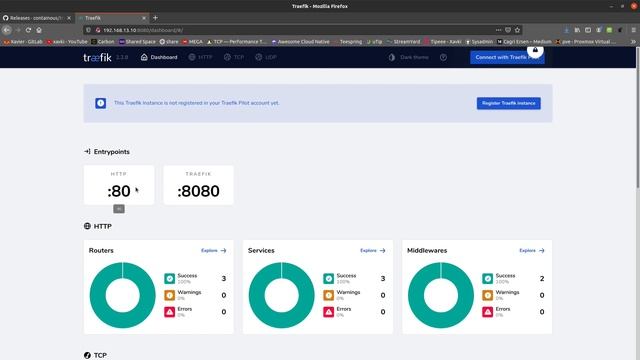Open the help question-mark icon
This screenshot has height=360, width=640.
pyautogui.click(x=443, y=57)
